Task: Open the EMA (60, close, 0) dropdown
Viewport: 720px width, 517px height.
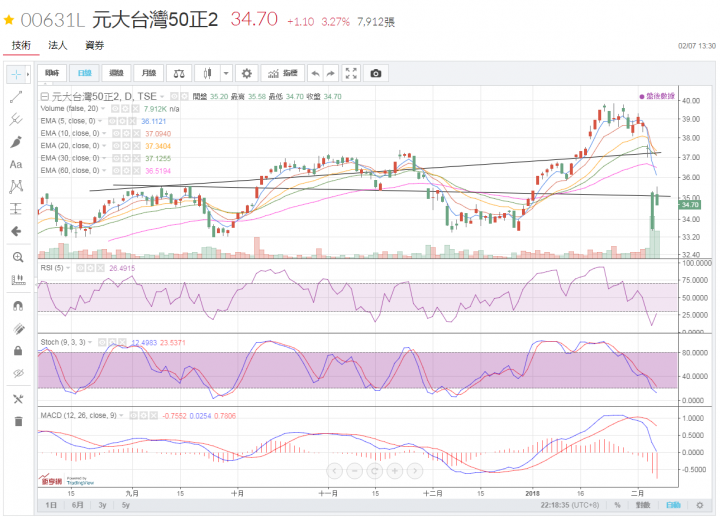Action: [x=104, y=171]
